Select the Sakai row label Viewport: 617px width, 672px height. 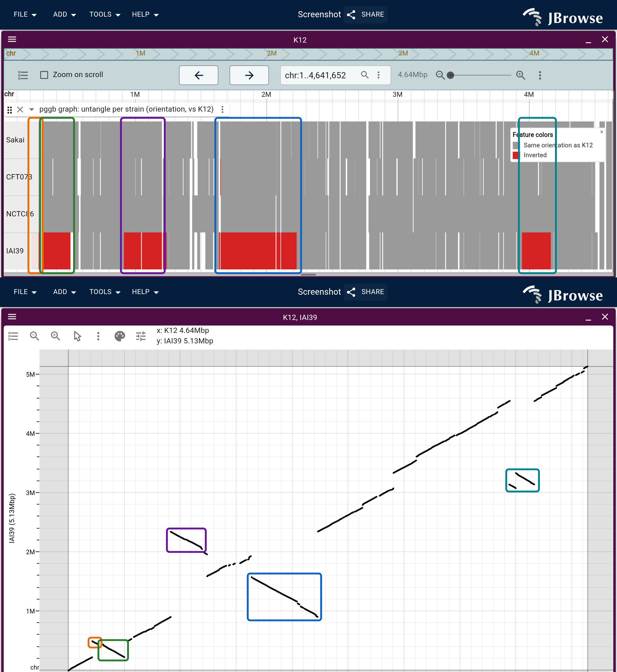15,140
